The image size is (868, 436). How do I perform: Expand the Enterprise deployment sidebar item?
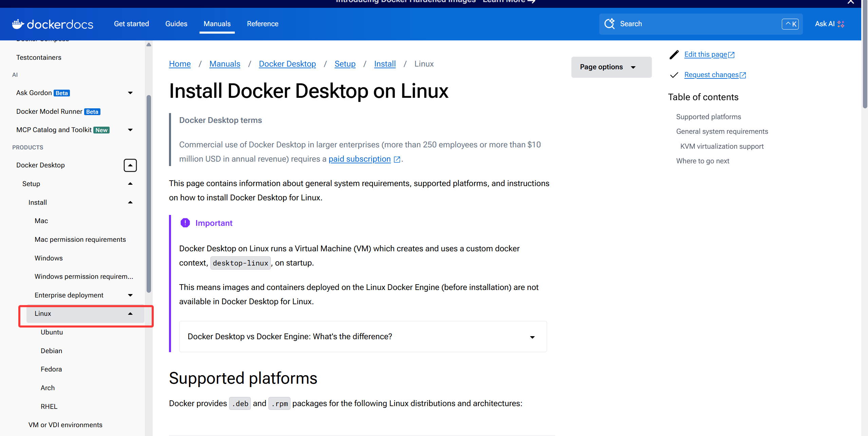[130, 295]
